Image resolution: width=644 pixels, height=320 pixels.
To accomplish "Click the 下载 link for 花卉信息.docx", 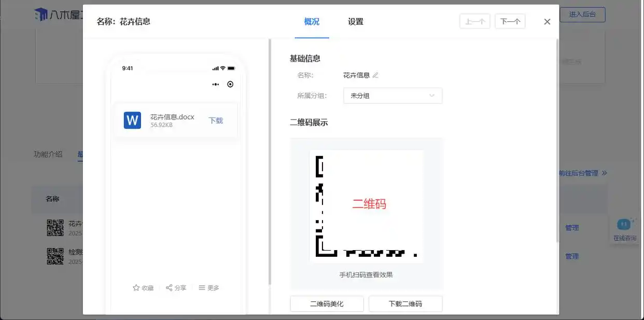I will tap(216, 121).
